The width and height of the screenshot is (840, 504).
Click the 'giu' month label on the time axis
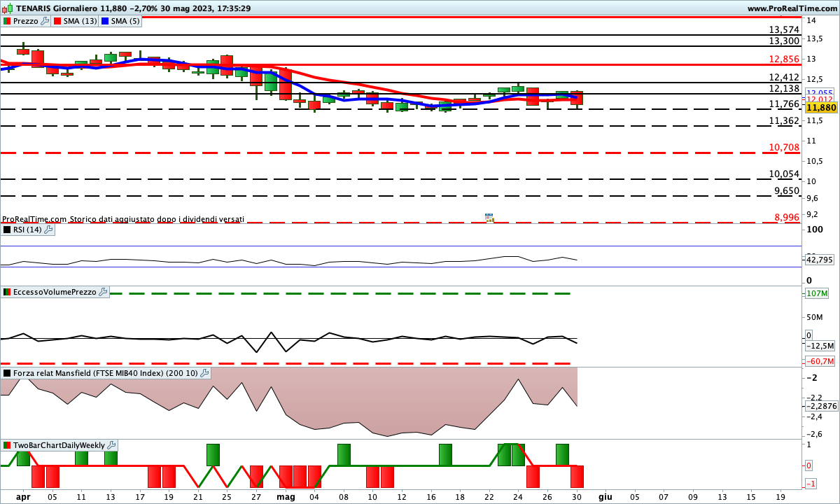coord(605,496)
